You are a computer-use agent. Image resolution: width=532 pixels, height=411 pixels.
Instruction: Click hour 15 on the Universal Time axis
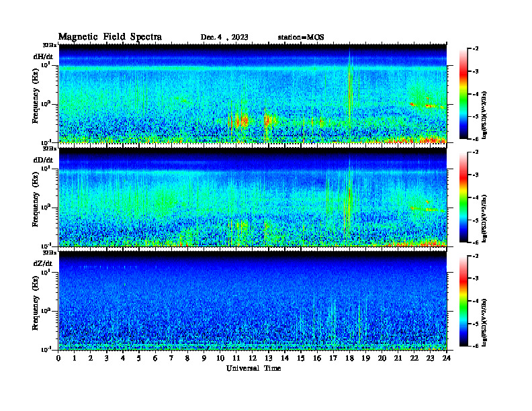301,358
